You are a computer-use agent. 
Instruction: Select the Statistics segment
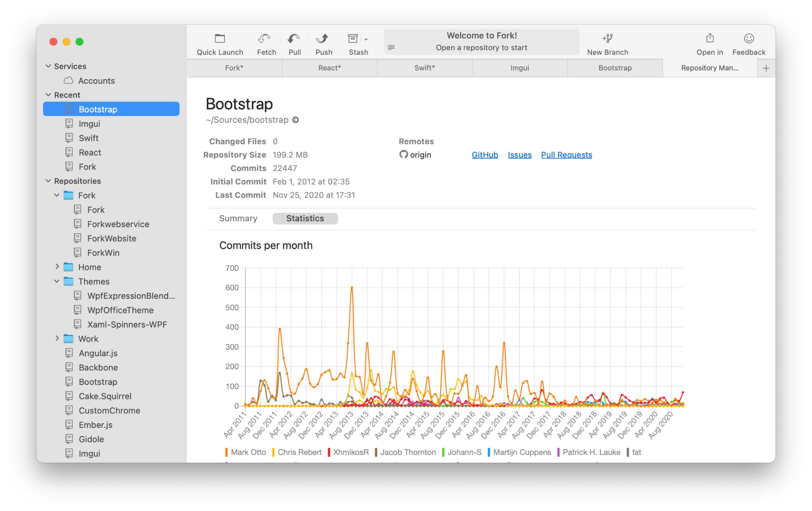305,218
